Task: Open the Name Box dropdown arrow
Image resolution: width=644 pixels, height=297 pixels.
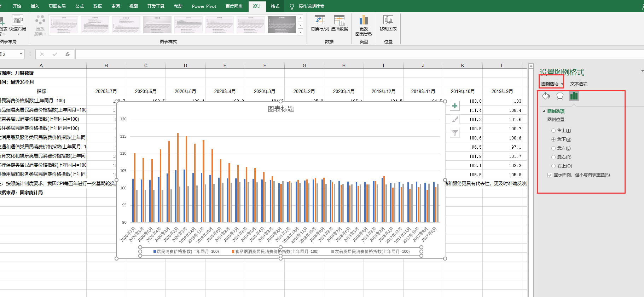Action: click(x=21, y=54)
